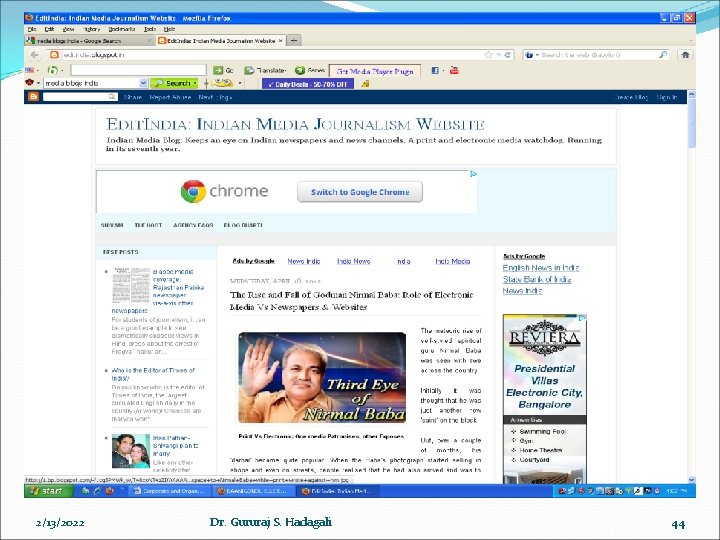Open the File menu
This screenshot has height=540, width=720.
[x=32, y=29]
